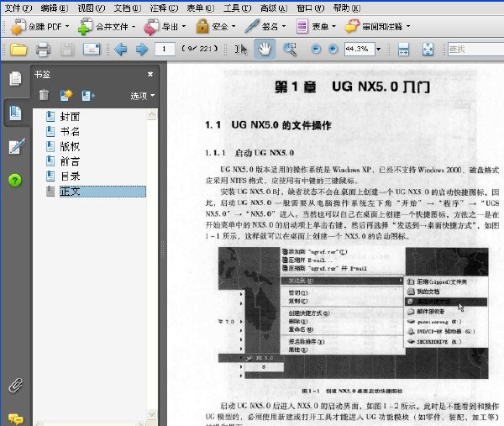Open the 工具 menu
The width and height of the screenshot is (504, 426).
(x=237, y=8)
